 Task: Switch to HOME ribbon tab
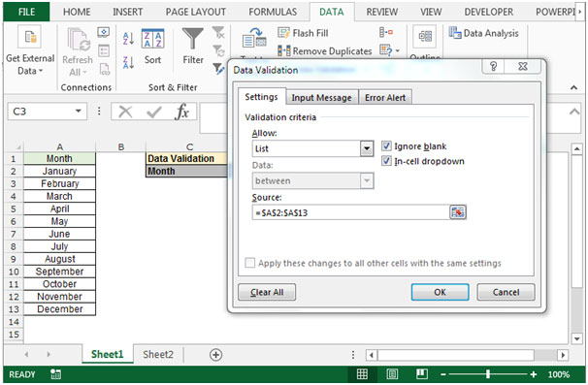(77, 12)
